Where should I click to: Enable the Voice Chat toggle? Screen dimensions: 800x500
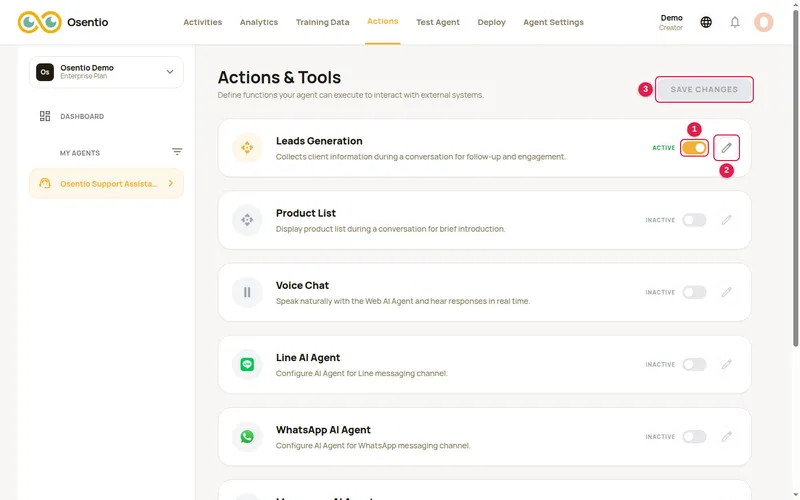click(x=694, y=292)
